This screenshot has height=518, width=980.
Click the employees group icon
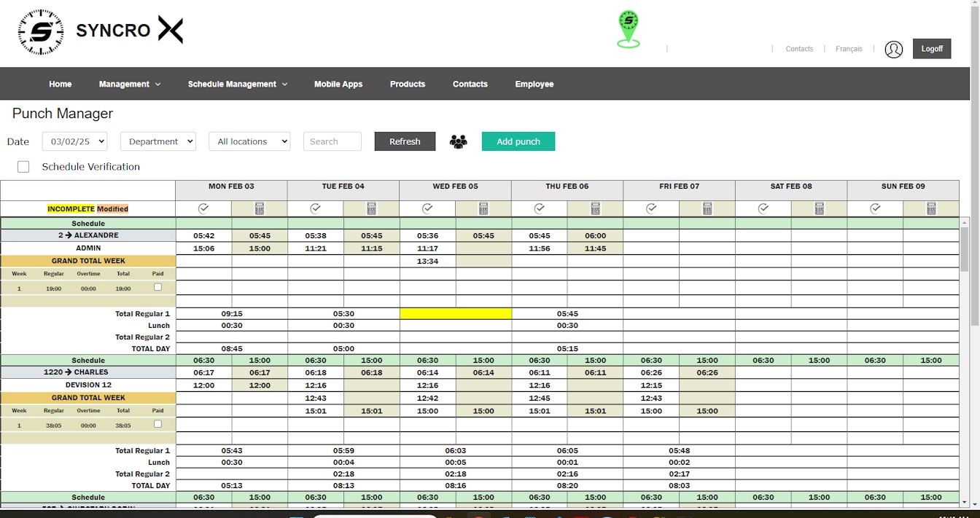pos(458,141)
